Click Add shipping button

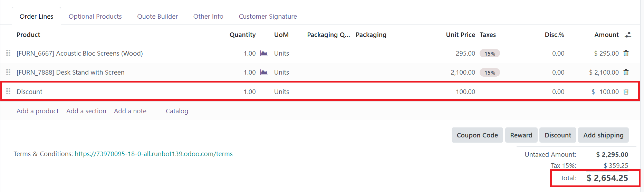pyautogui.click(x=604, y=135)
